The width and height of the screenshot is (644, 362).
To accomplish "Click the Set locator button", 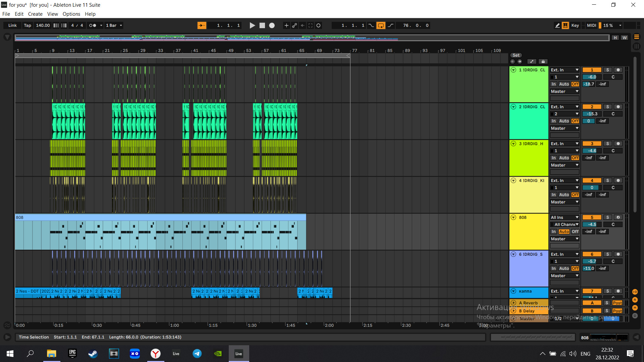I will [516, 55].
